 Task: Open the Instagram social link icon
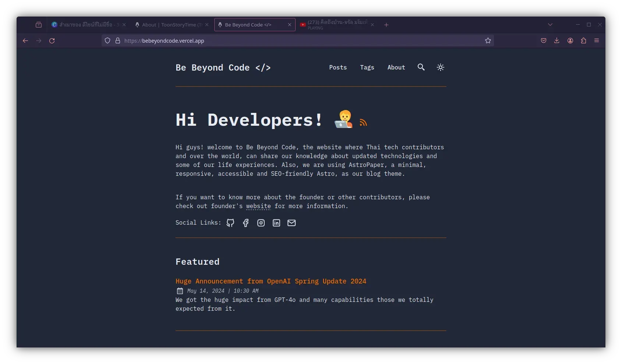point(261,223)
